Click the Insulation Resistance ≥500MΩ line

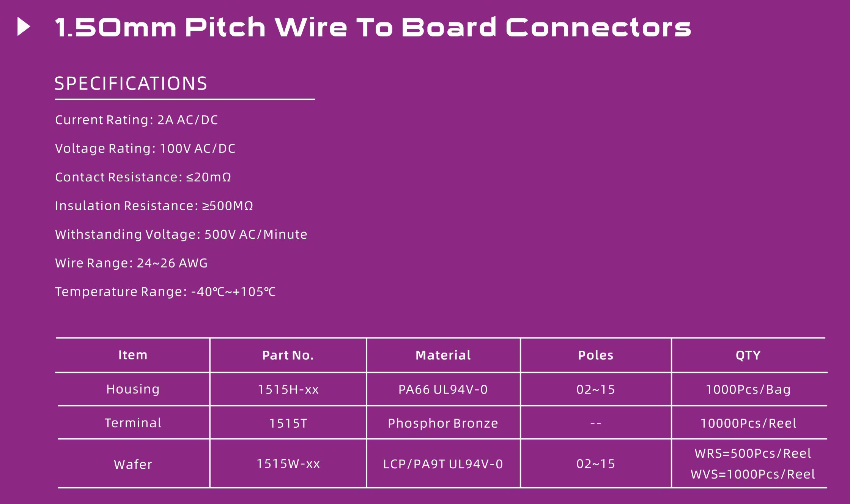pyautogui.click(x=154, y=206)
